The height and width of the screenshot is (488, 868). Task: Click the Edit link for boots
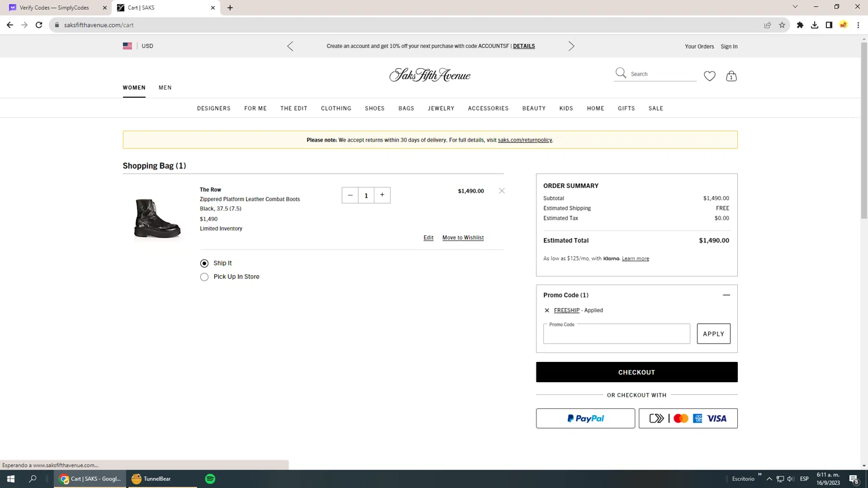click(x=428, y=238)
